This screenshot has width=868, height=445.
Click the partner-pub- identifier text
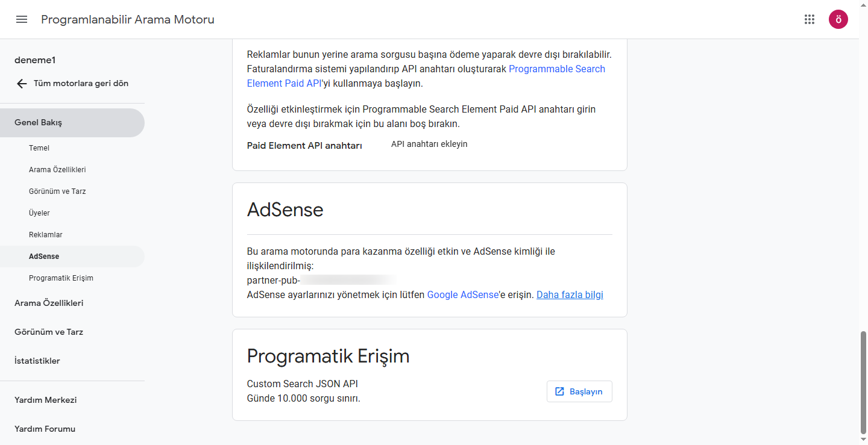[x=274, y=281]
